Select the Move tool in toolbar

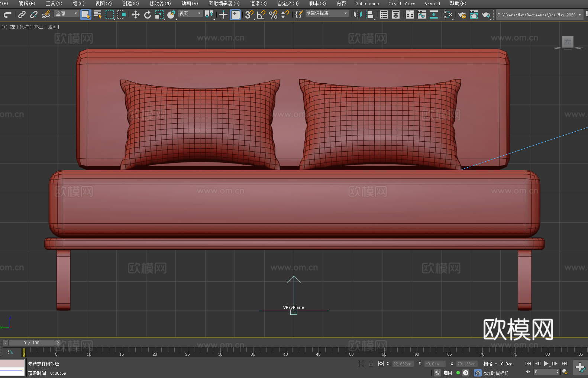(135, 14)
